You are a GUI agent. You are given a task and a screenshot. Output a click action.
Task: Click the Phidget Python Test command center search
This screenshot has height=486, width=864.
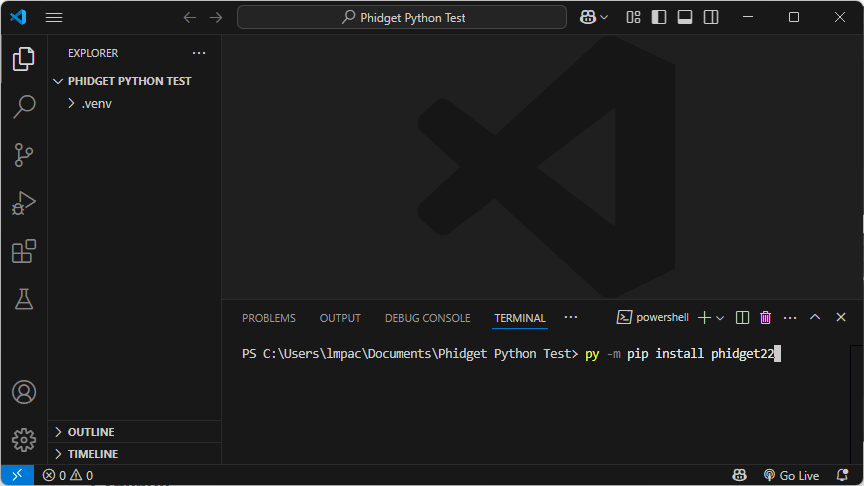[402, 18]
